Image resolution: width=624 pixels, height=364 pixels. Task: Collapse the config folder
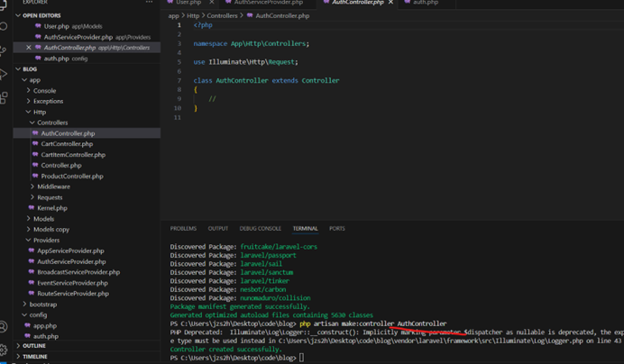pyautogui.click(x=87, y=314)
